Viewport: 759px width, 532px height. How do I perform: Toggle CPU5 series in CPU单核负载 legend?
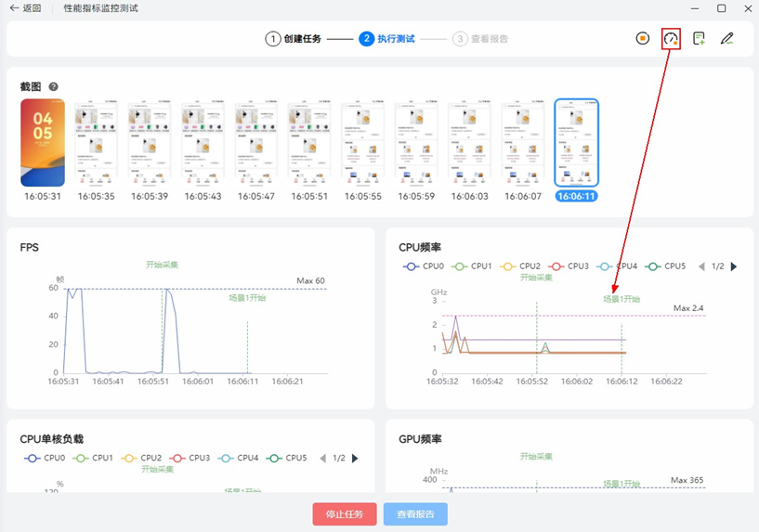[x=286, y=458]
